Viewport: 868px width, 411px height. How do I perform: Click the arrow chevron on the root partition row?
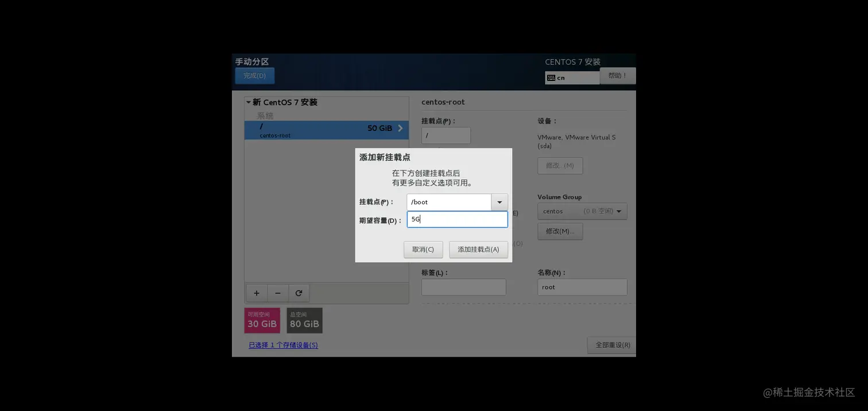[x=400, y=128]
